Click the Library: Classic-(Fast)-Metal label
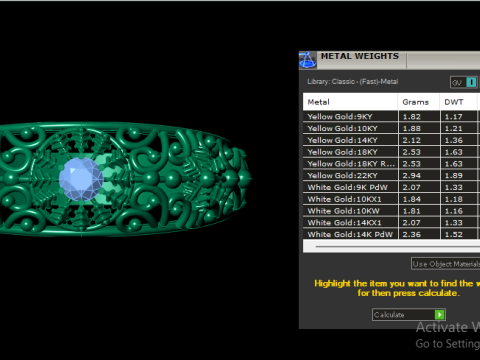 [x=353, y=82]
